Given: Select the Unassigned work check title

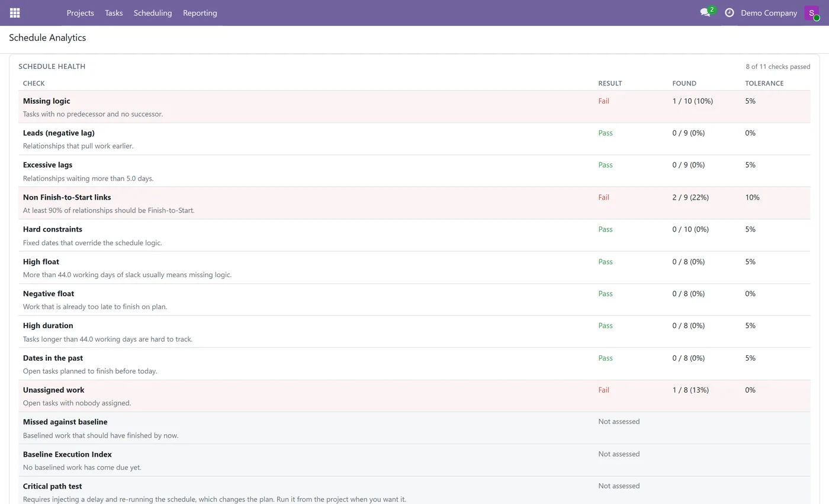Looking at the screenshot, I should (x=53, y=390).
